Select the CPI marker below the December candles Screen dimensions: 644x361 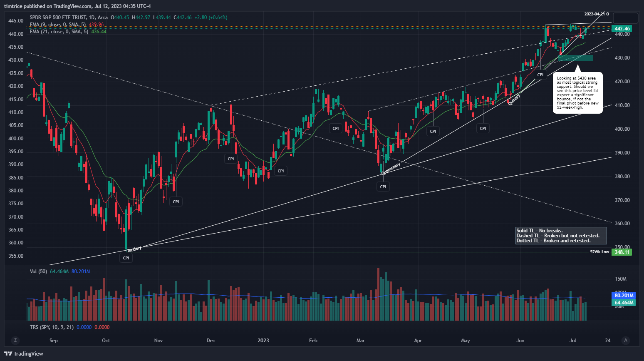click(231, 159)
